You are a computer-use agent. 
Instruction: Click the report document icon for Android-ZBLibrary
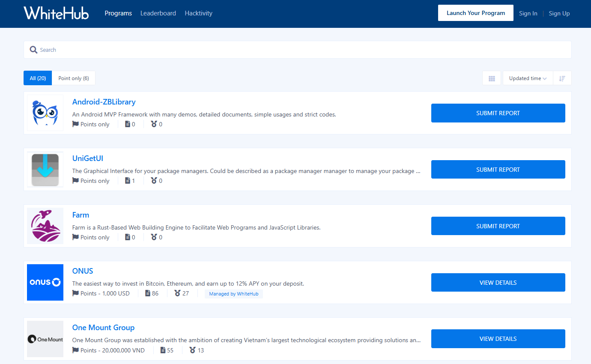click(127, 124)
